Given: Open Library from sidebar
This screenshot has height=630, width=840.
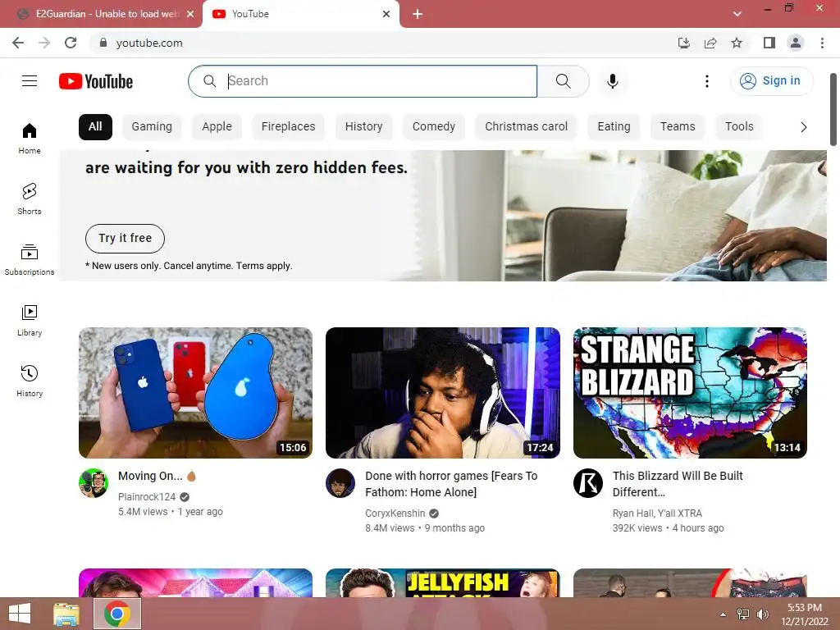Looking at the screenshot, I should (x=30, y=321).
